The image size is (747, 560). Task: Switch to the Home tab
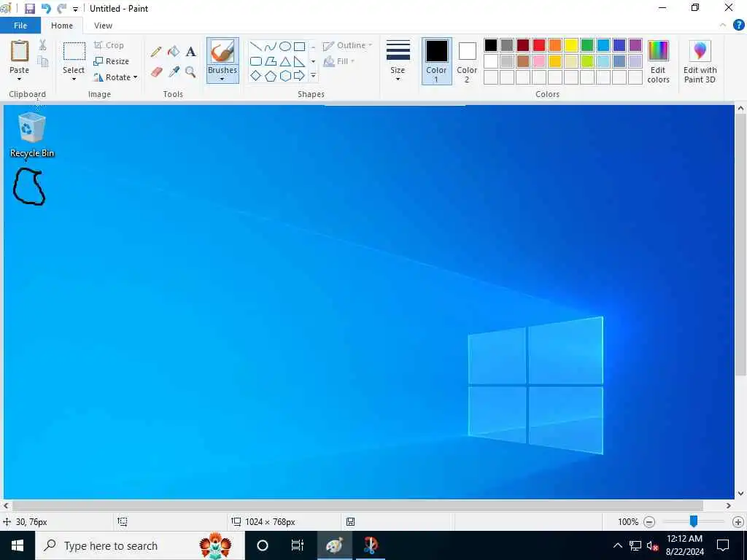pyautogui.click(x=62, y=26)
